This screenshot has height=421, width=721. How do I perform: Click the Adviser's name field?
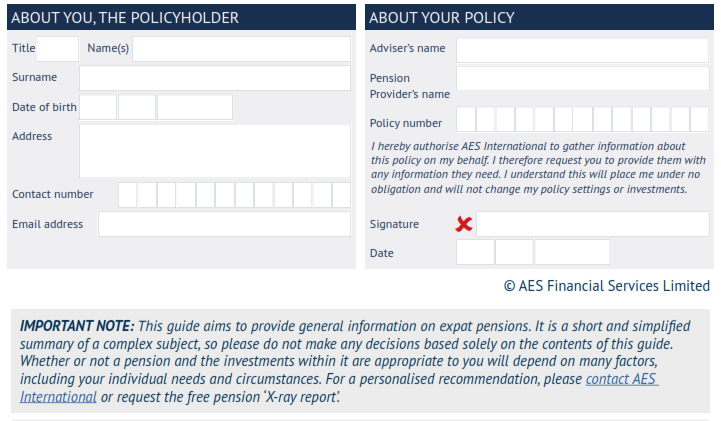(x=582, y=49)
